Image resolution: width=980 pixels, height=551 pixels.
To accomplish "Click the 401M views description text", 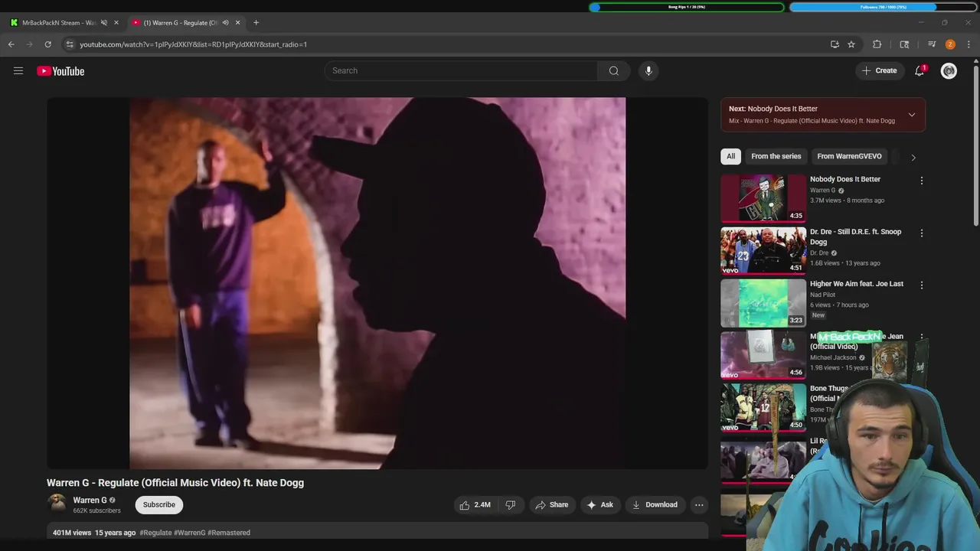I will tap(72, 533).
